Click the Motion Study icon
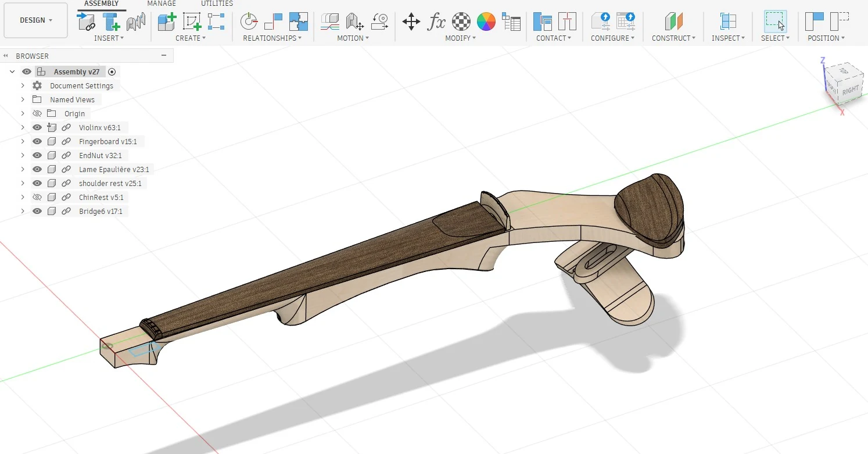 [x=379, y=22]
